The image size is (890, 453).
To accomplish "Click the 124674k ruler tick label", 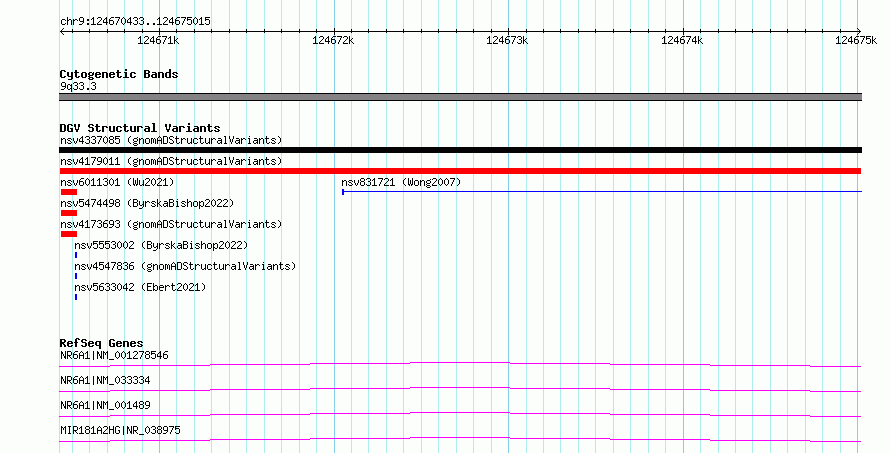I will coord(682,40).
